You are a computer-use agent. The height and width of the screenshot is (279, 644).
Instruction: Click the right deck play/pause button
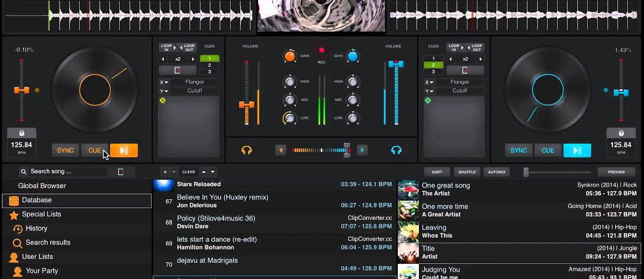(577, 151)
